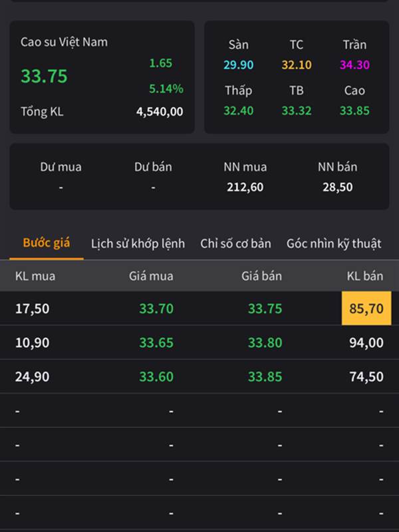The image size is (399, 532).
Task: Select buy price 33.60
Action: point(156,376)
